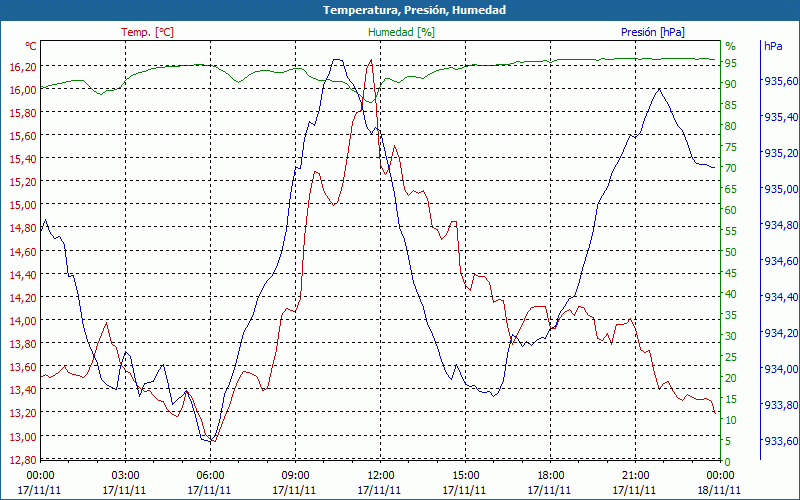The height and width of the screenshot is (500, 800).
Task: Select the red Temp. [°C] legend label
Action: pyautogui.click(x=147, y=32)
